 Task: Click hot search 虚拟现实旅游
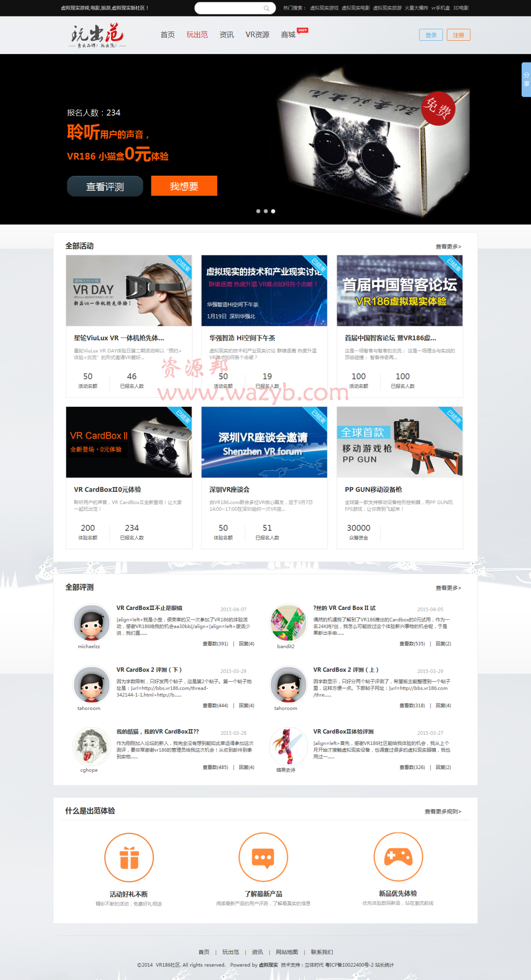tap(387, 8)
